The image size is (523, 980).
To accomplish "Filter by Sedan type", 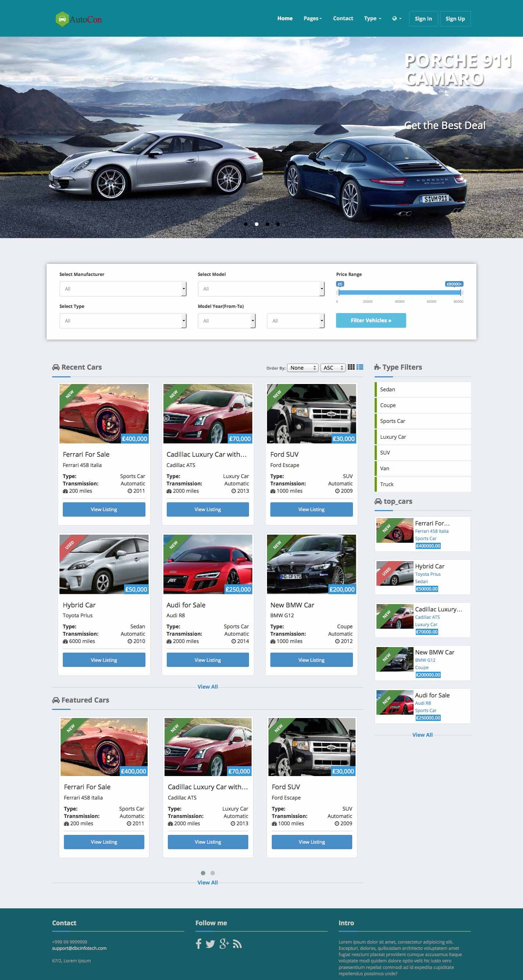I will click(x=423, y=390).
